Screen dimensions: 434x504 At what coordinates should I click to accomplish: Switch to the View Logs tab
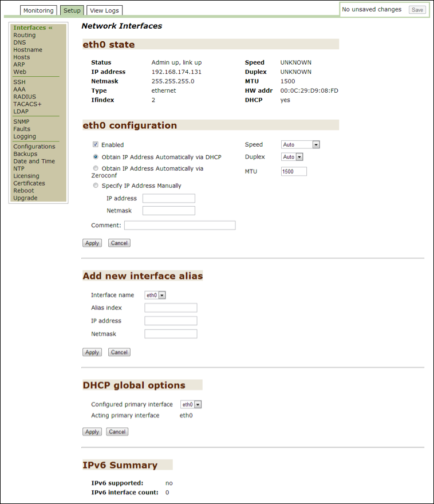(105, 10)
